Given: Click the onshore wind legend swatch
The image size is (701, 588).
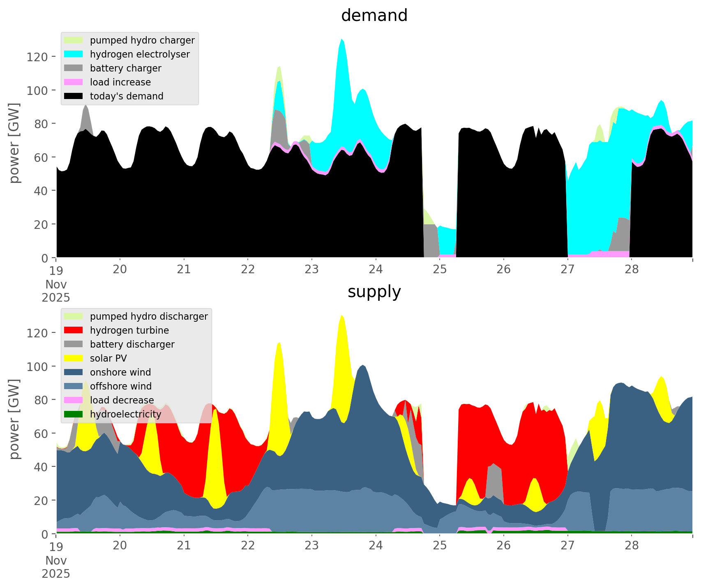Looking at the screenshot, I should (x=74, y=372).
